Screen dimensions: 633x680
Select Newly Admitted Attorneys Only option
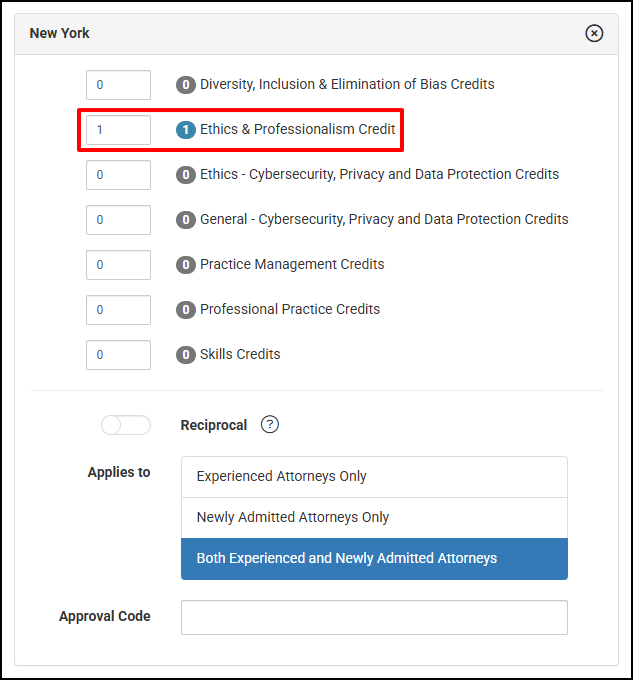tap(374, 517)
